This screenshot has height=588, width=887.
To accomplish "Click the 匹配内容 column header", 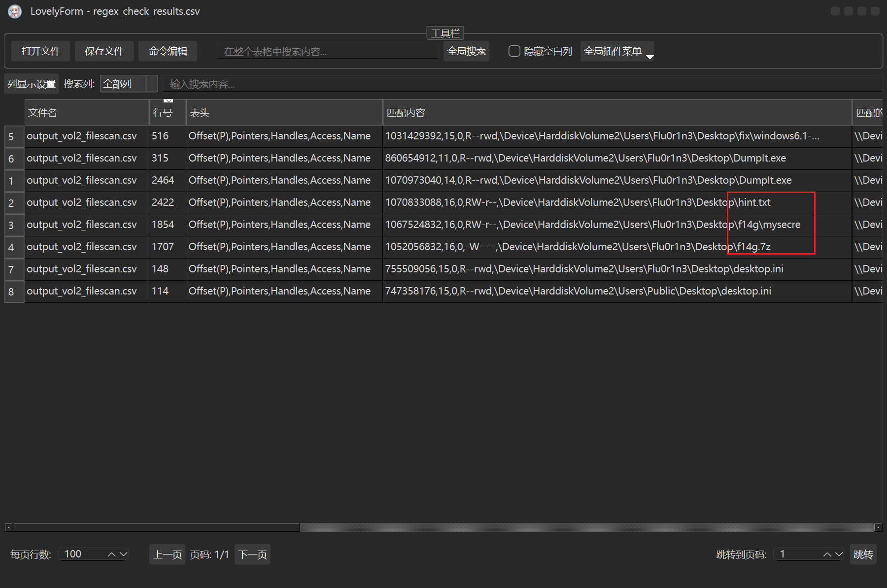I will 617,113.
